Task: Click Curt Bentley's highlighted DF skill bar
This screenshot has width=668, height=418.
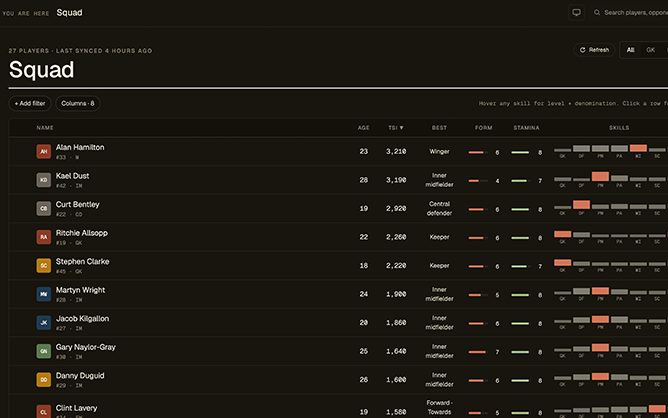Action: [x=581, y=205]
